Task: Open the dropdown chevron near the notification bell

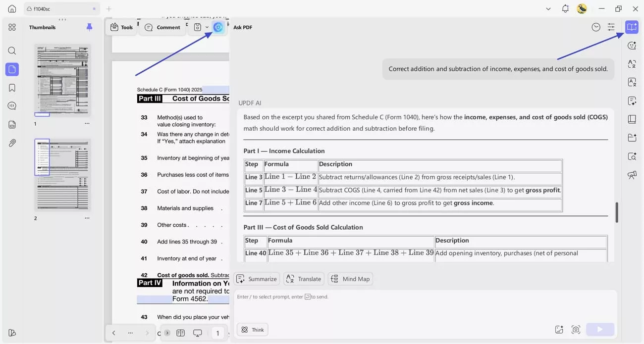Action: (x=548, y=9)
